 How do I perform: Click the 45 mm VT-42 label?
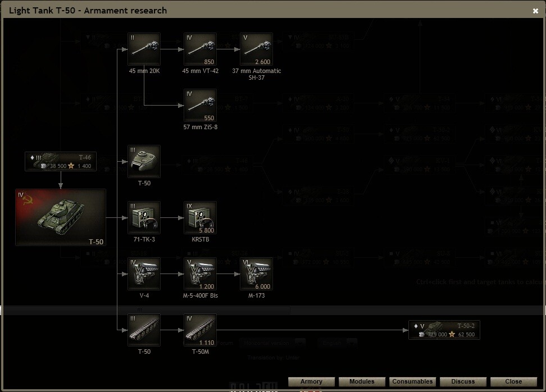click(200, 71)
